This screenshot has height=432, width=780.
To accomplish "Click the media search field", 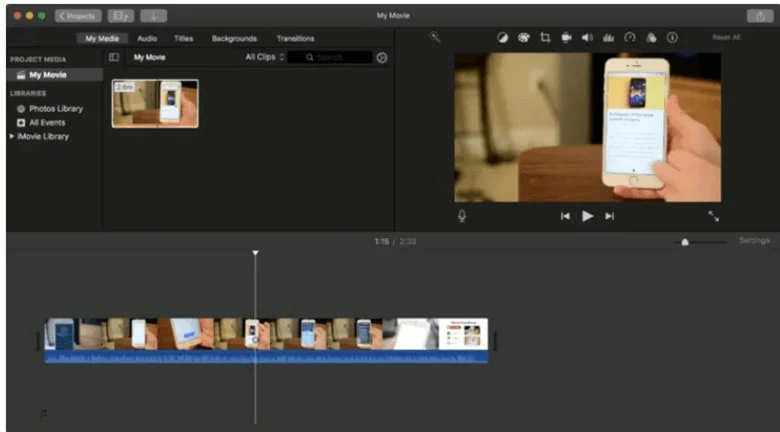I will (x=330, y=57).
